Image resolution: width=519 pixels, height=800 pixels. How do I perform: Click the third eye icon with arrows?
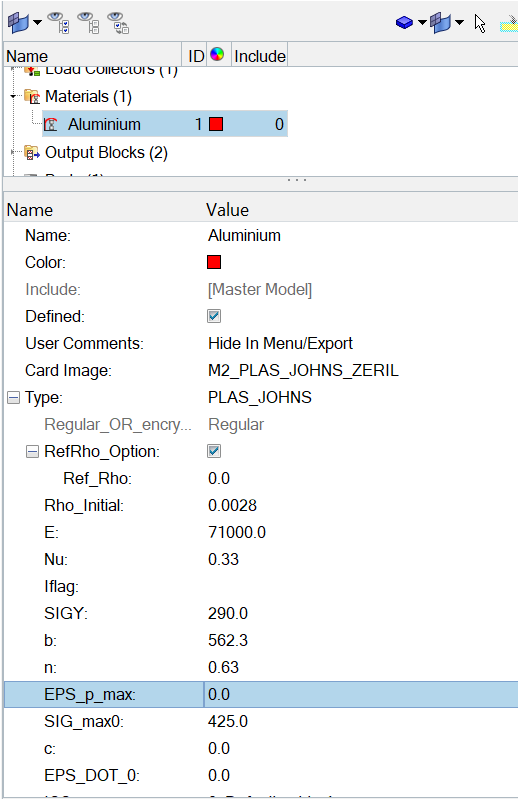(118, 22)
